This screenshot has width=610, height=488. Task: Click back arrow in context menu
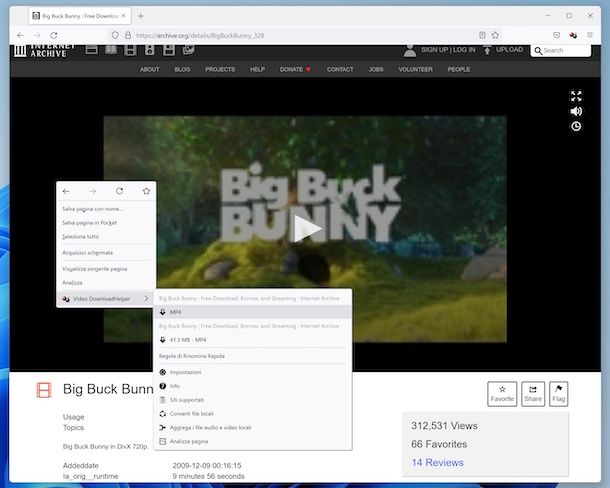(x=66, y=191)
